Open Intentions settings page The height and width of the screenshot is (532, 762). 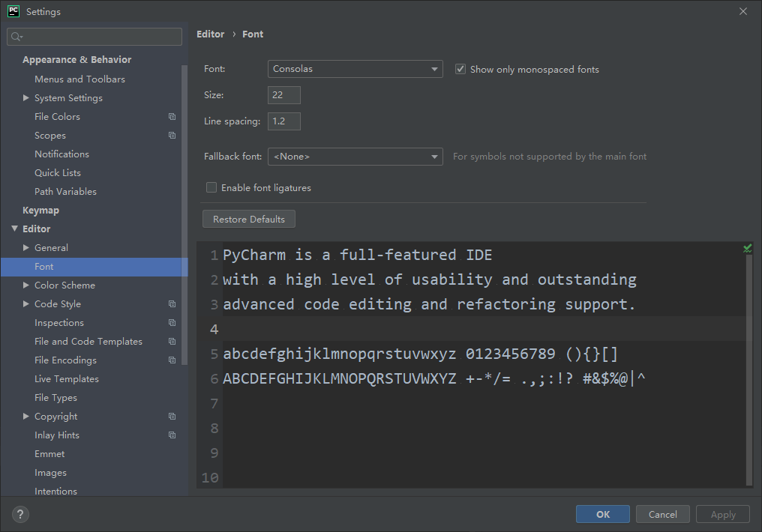(x=55, y=492)
